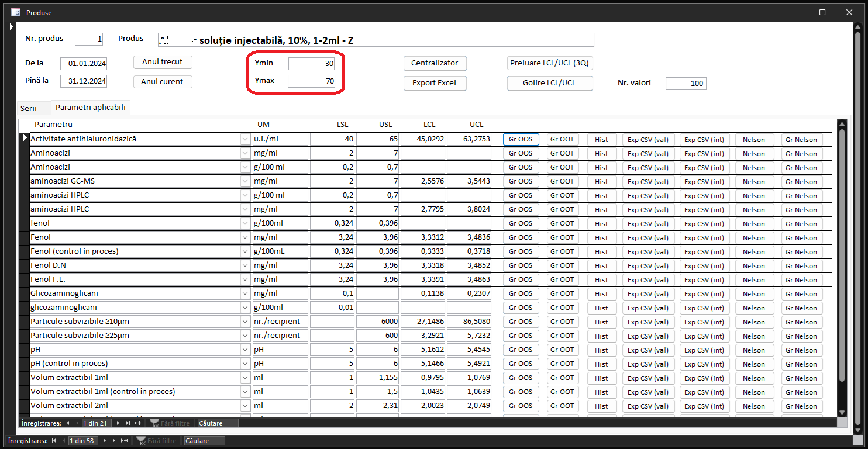Expand the Volum extractibil 2ml dropdown
This screenshot has height=449, width=868.
coord(244,406)
